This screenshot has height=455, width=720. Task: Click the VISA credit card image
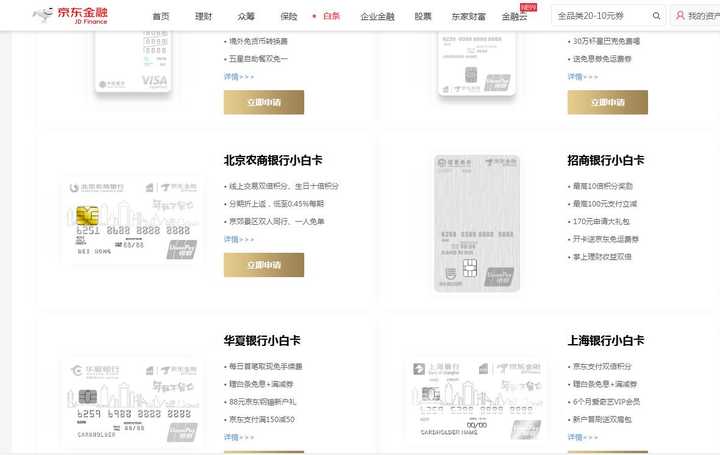[133, 62]
